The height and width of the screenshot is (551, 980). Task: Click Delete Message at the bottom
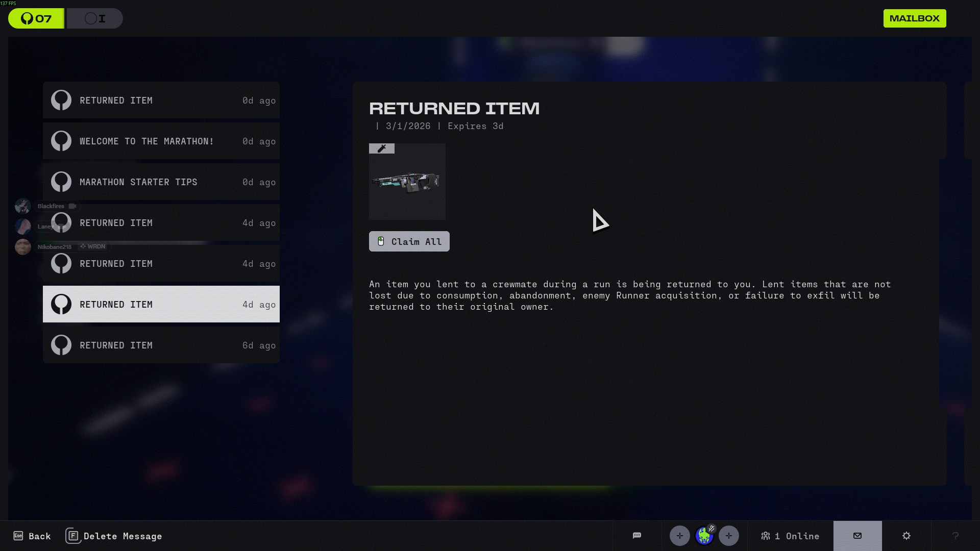coord(114,536)
